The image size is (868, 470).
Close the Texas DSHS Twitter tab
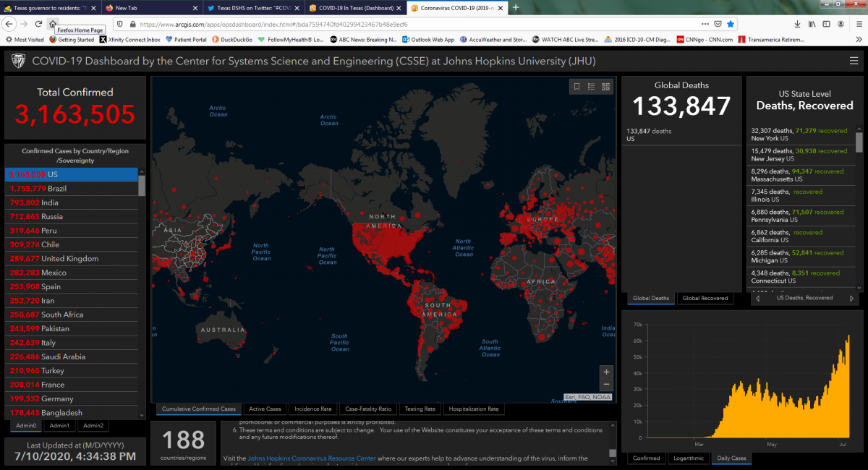298,8
